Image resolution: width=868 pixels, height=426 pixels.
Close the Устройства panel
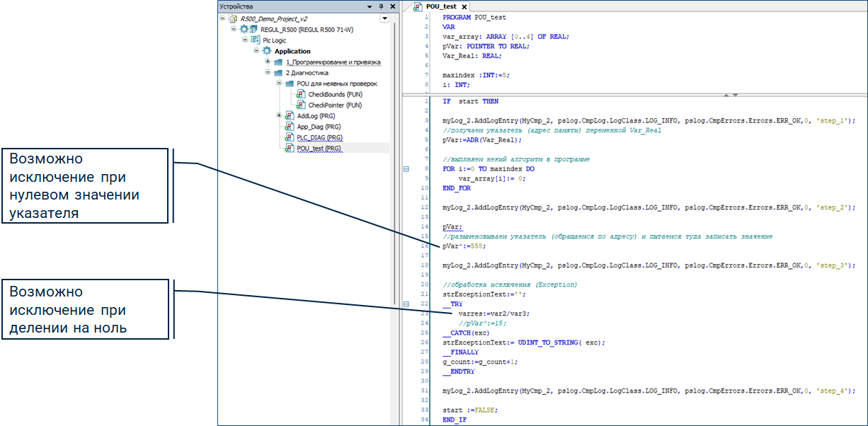pos(393,6)
